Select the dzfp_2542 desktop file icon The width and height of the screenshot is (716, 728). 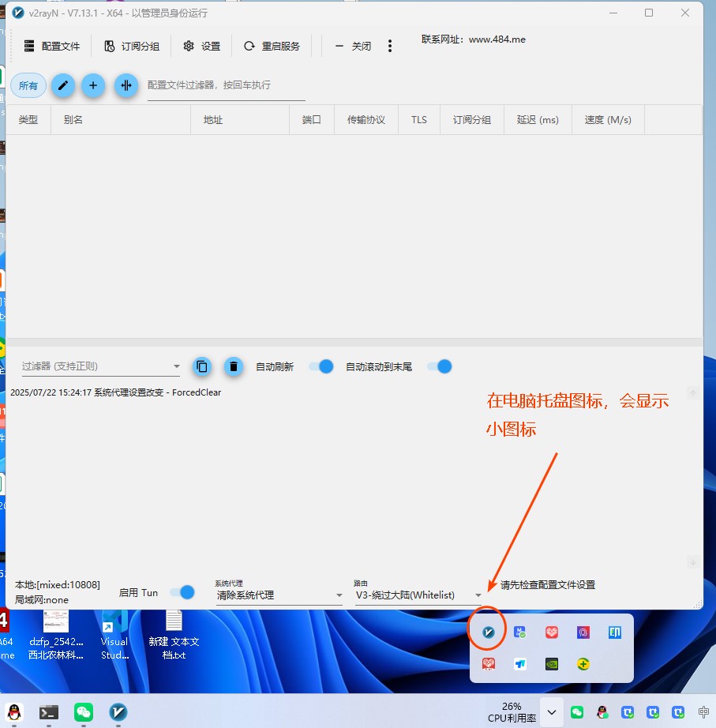pyautogui.click(x=56, y=635)
